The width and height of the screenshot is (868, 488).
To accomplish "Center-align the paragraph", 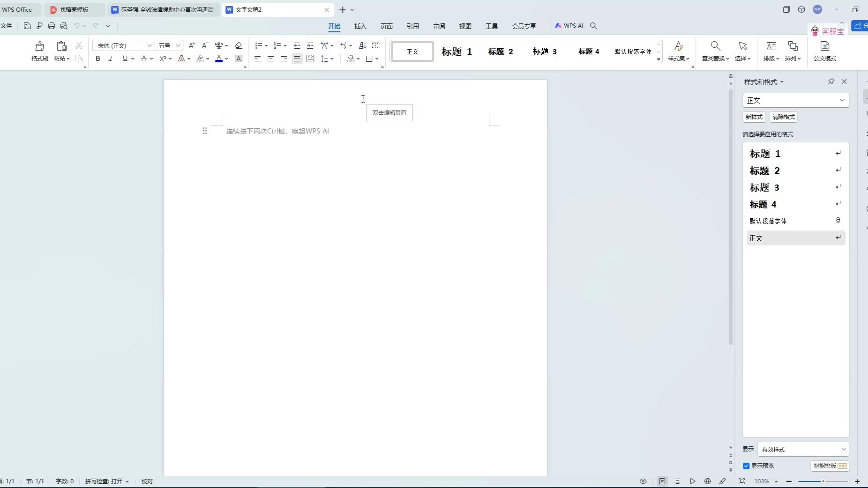I will [x=270, y=59].
